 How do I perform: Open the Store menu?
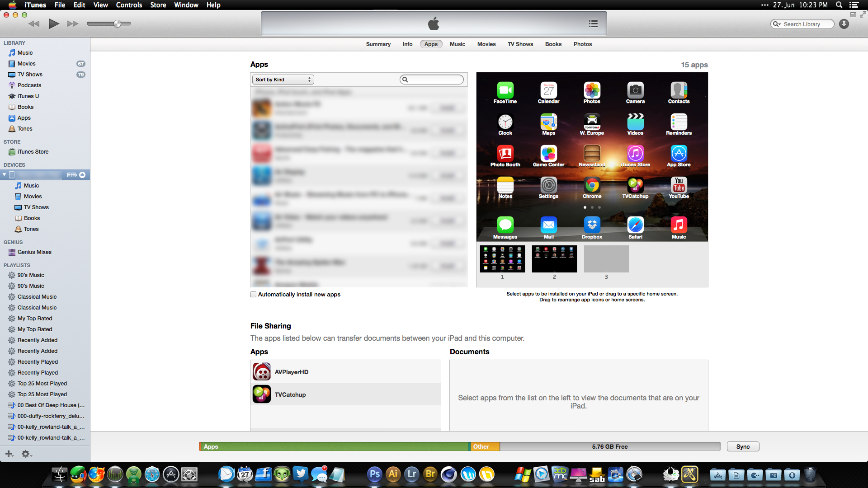pyautogui.click(x=158, y=5)
